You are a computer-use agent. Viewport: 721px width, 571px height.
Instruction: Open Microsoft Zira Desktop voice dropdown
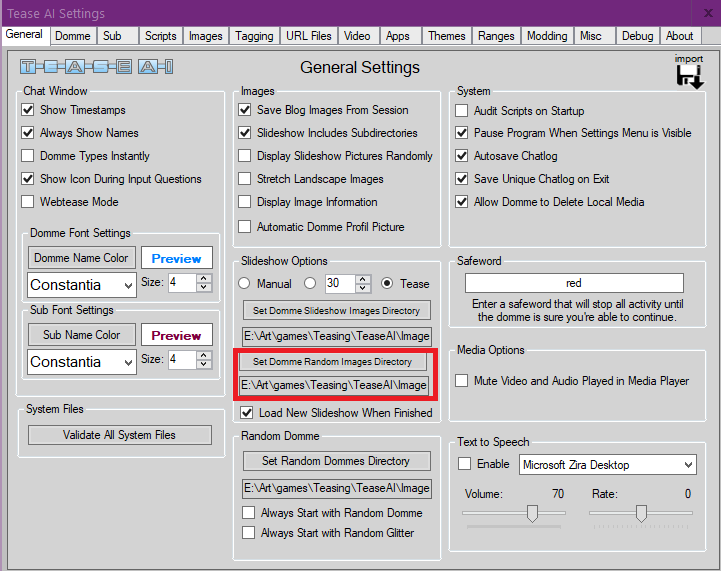(688, 464)
